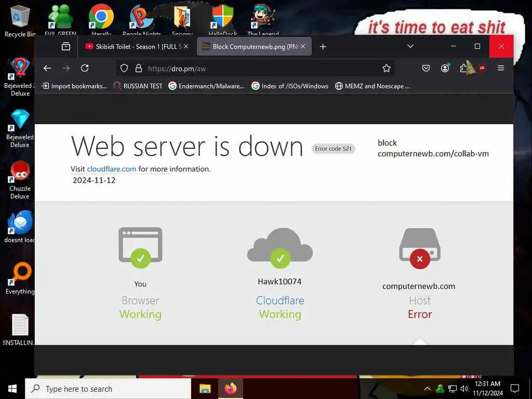Viewport: 532px width, 399px height.
Task: Open volume speaker tray icon
Action: point(464,389)
